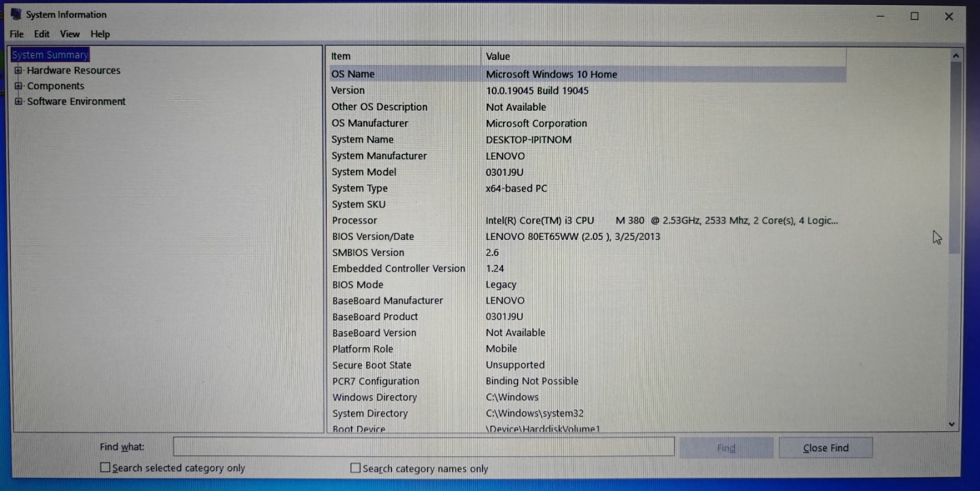Click the value Unsupported

coord(515,365)
